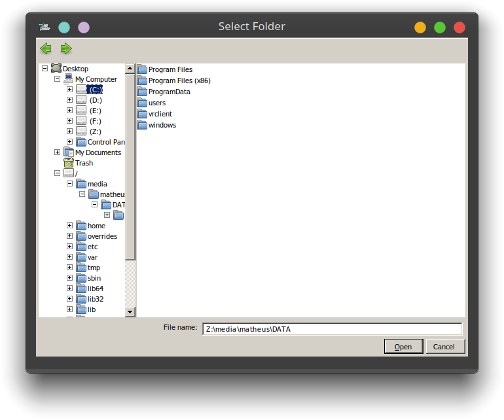
Task: Click the unnamed subfolder under DATA
Action: pos(118,215)
